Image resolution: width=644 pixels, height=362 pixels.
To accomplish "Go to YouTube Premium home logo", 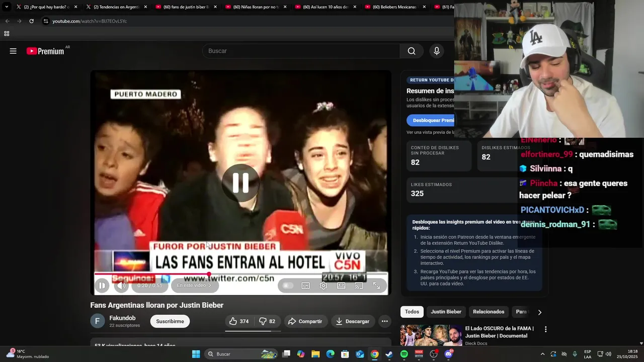I will coord(45,51).
